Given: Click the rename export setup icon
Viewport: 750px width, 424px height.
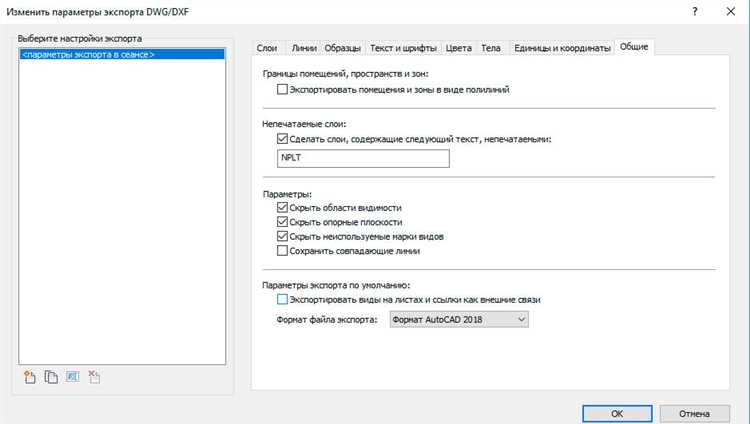Looking at the screenshot, I should [x=73, y=377].
